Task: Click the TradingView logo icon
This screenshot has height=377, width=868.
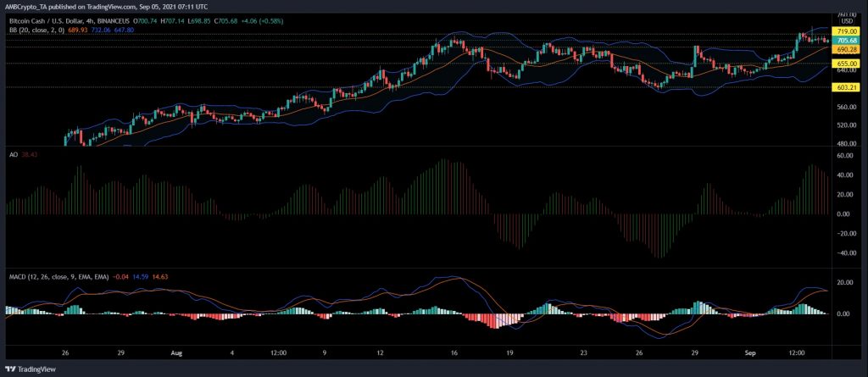Action: click(x=11, y=370)
